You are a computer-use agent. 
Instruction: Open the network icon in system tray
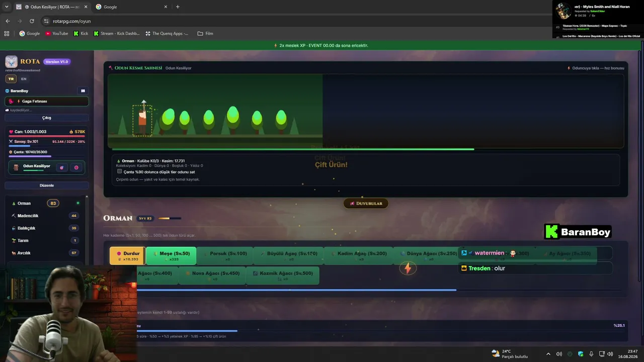[602, 354]
